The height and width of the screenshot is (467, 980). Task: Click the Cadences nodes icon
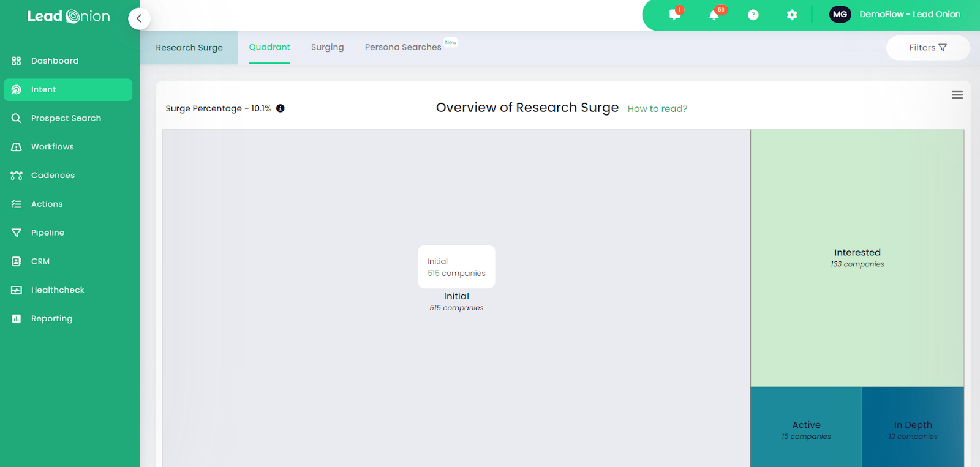pos(17,176)
